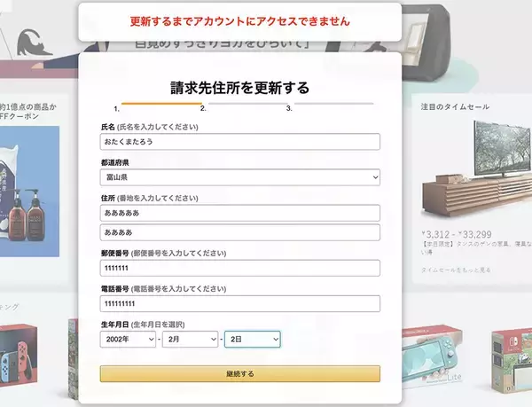The image size is (532, 407).
Task: Select step 3 progress bar segment
Action: tap(334, 104)
